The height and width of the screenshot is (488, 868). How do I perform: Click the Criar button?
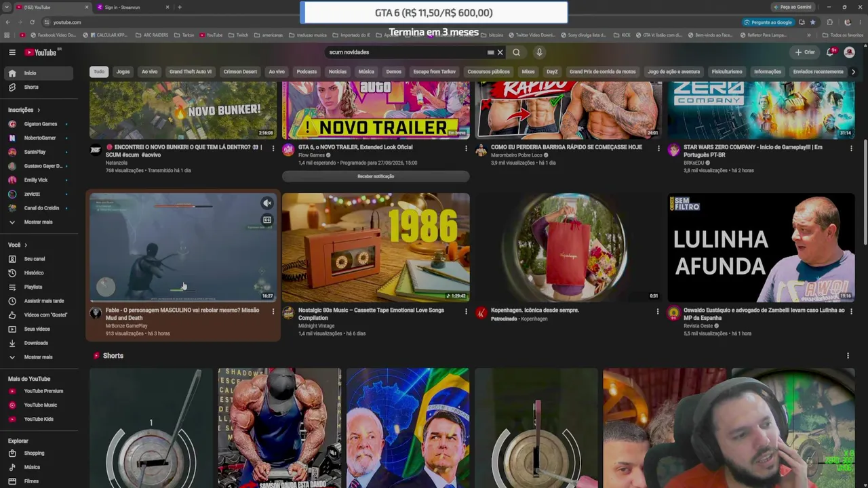[805, 52]
